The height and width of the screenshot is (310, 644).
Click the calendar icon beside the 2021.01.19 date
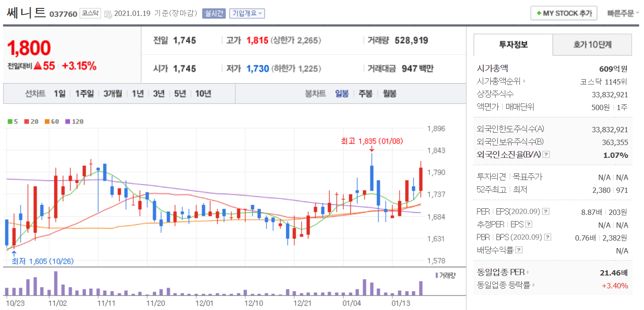click(x=108, y=14)
